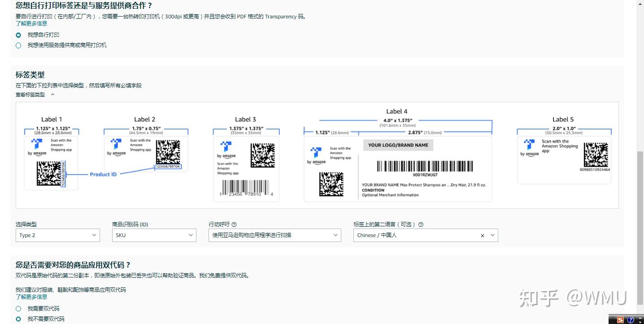Click the help icon beside 标签上的第二语言
The image size is (644, 324).
421,224
